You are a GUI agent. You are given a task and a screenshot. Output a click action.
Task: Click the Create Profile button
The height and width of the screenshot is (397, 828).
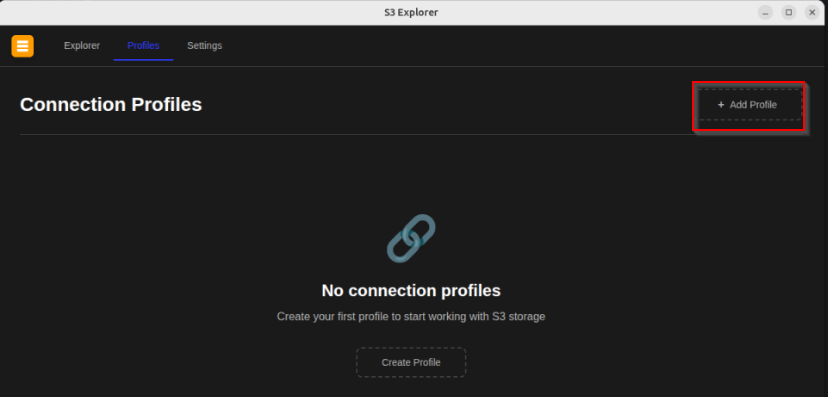coord(411,362)
